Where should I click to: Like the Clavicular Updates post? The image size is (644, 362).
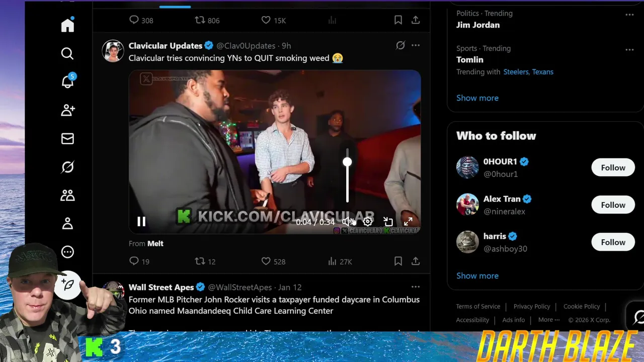(x=266, y=261)
